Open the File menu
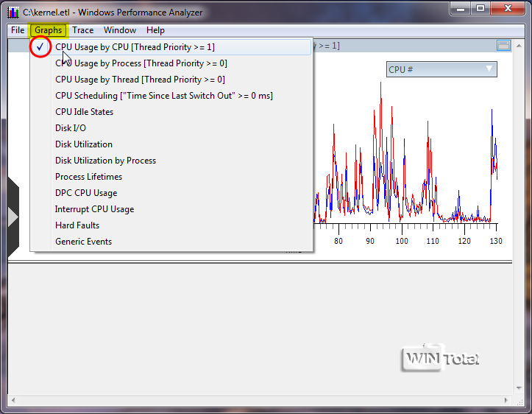The height and width of the screenshot is (414, 532). (x=18, y=30)
